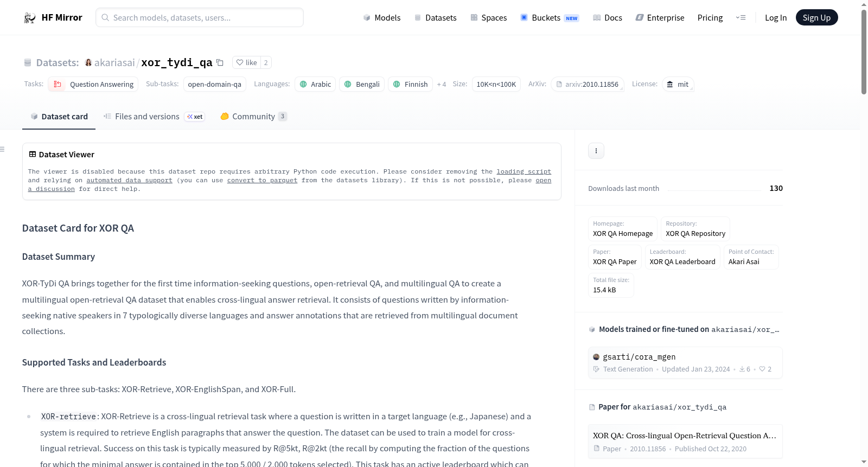Open the three-dot options menu
Image resolution: width=868 pixels, height=467 pixels.
tap(596, 151)
